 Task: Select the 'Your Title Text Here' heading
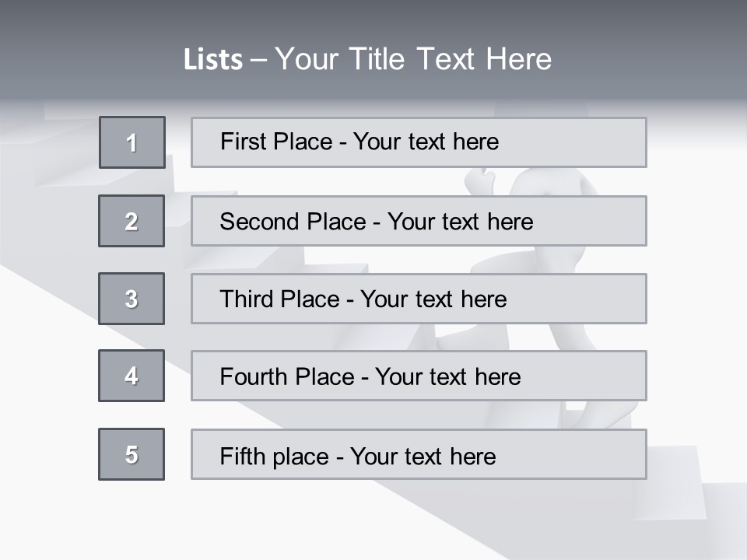tap(413, 59)
